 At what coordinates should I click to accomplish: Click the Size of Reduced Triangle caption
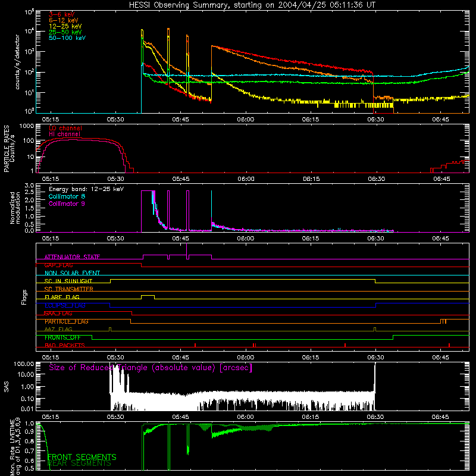click(151, 368)
